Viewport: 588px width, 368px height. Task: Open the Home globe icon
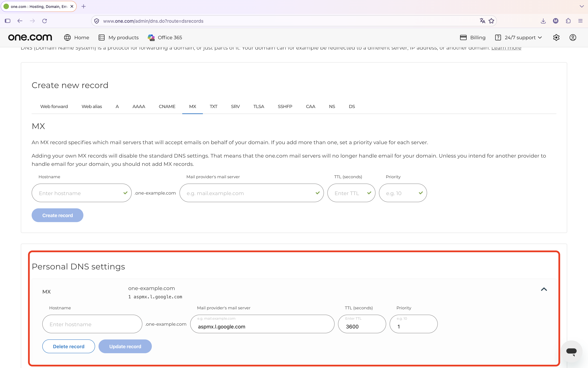pos(67,38)
